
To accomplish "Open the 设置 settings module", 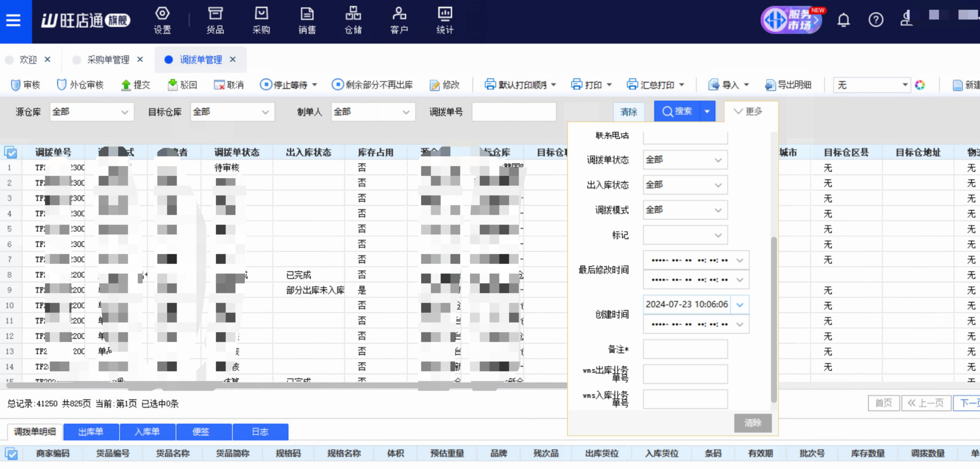I will pos(162,21).
